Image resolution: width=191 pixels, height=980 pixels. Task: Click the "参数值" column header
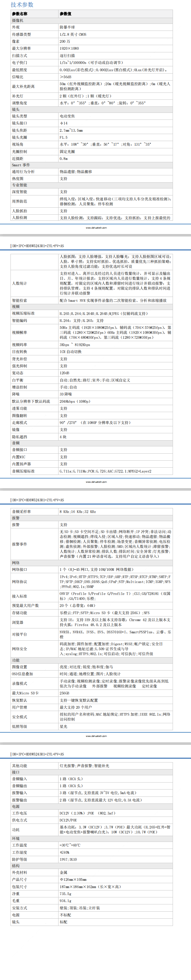click(65, 14)
